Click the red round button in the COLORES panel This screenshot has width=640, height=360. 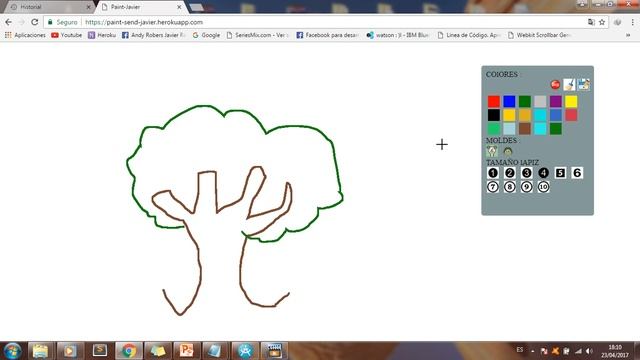click(x=555, y=84)
